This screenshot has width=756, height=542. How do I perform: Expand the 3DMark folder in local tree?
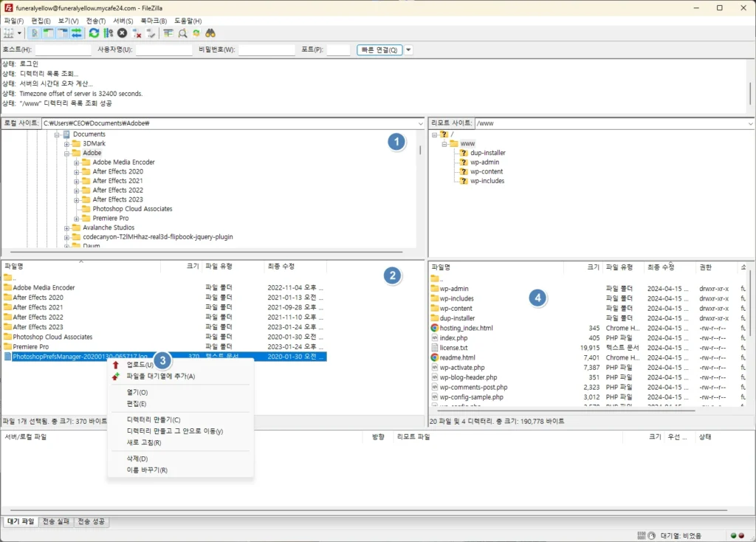tap(66, 144)
